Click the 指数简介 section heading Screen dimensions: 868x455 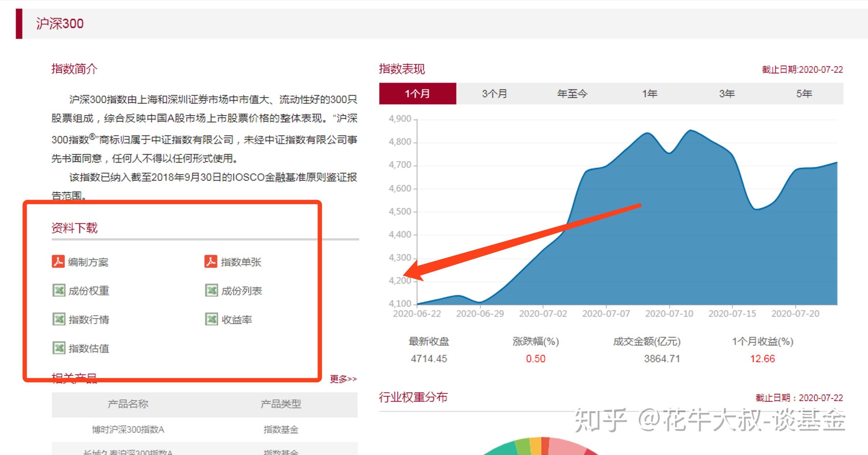tap(74, 68)
